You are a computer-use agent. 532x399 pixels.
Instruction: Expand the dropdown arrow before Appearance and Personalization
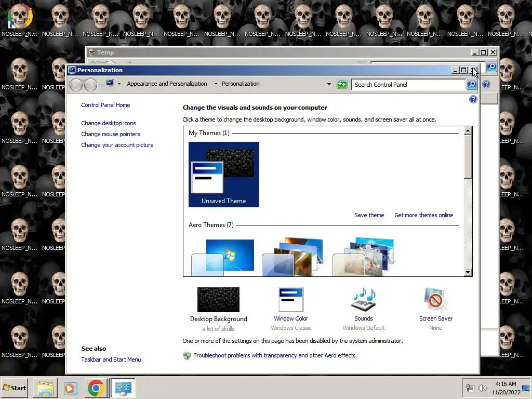coord(119,84)
